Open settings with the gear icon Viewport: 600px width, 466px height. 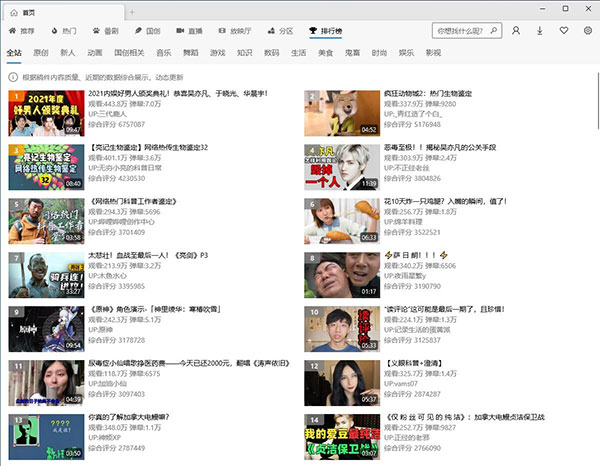tap(586, 32)
